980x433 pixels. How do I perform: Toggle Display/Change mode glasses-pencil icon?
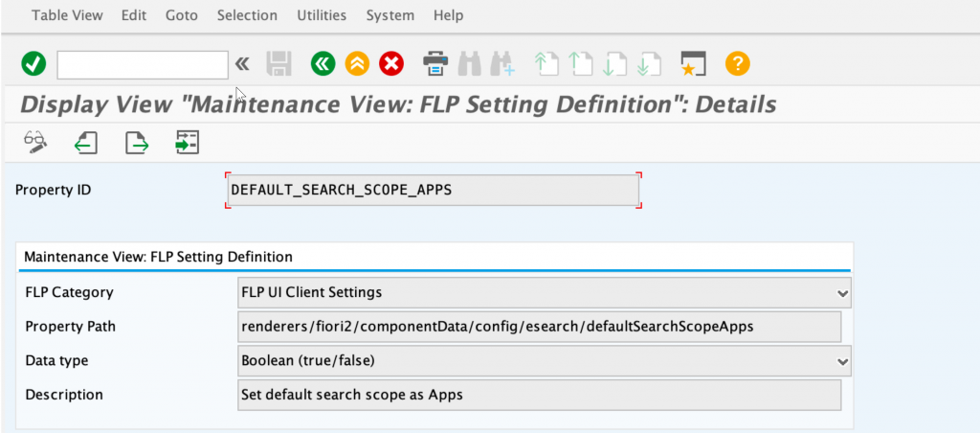click(35, 142)
